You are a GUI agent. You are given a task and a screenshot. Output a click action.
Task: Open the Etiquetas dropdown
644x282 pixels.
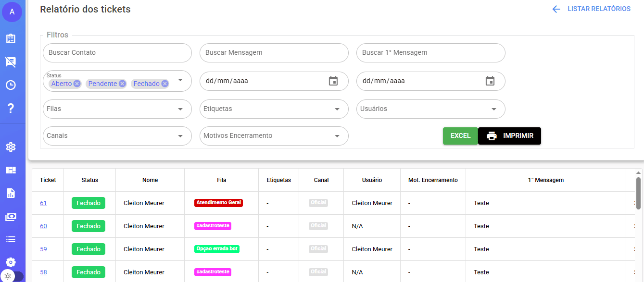[x=337, y=109]
